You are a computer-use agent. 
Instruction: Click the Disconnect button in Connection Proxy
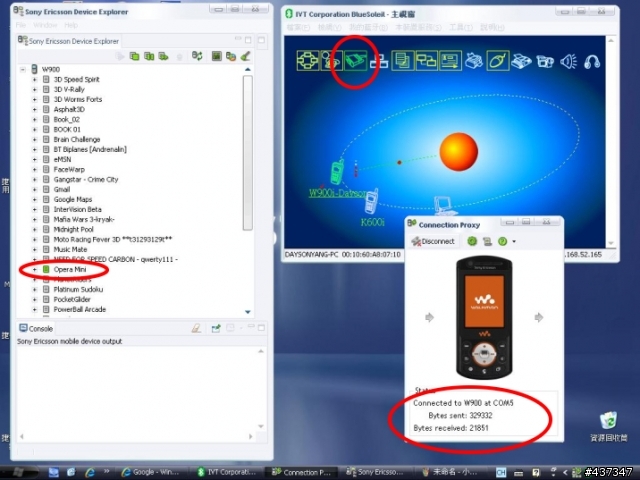pyautogui.click(x=433, y=241)
